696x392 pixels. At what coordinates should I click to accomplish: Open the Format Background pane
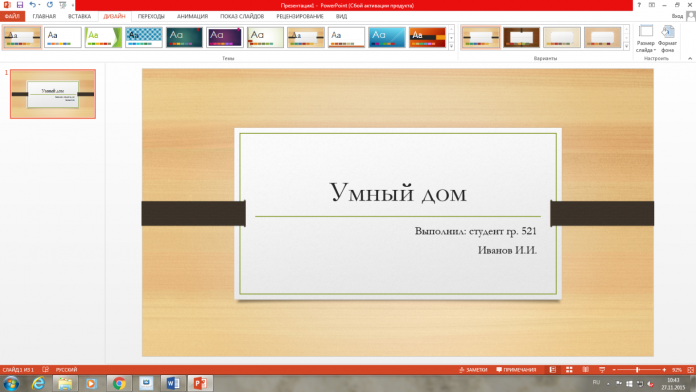click(667, 39)
